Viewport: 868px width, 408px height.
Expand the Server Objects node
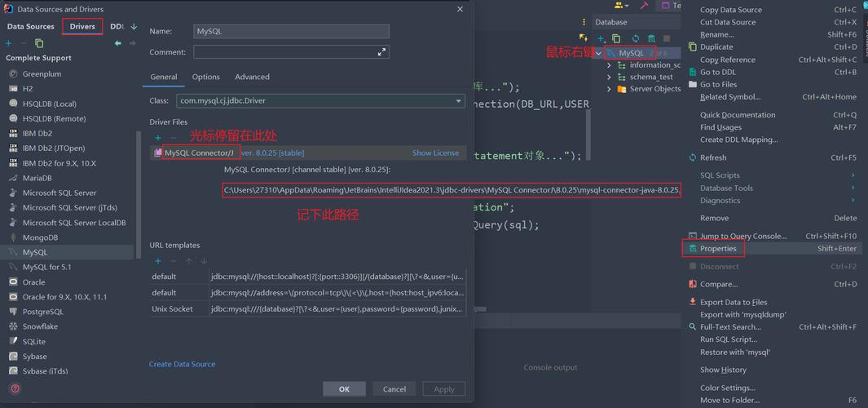(x=609, y=89)
